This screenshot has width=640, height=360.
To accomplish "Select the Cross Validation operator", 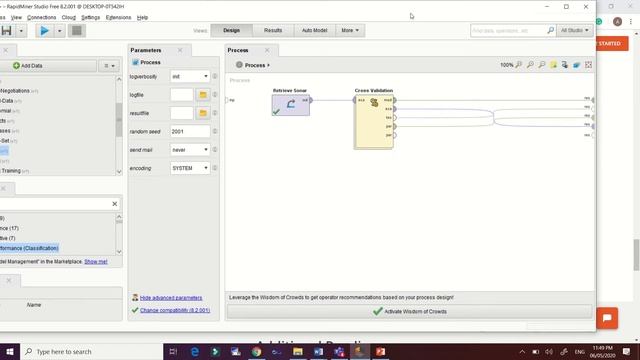I will (x=374, y=122).
